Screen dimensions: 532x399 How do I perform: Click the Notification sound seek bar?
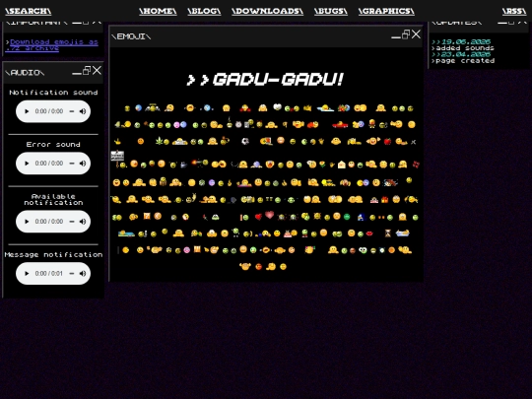(x=72, y=111)
